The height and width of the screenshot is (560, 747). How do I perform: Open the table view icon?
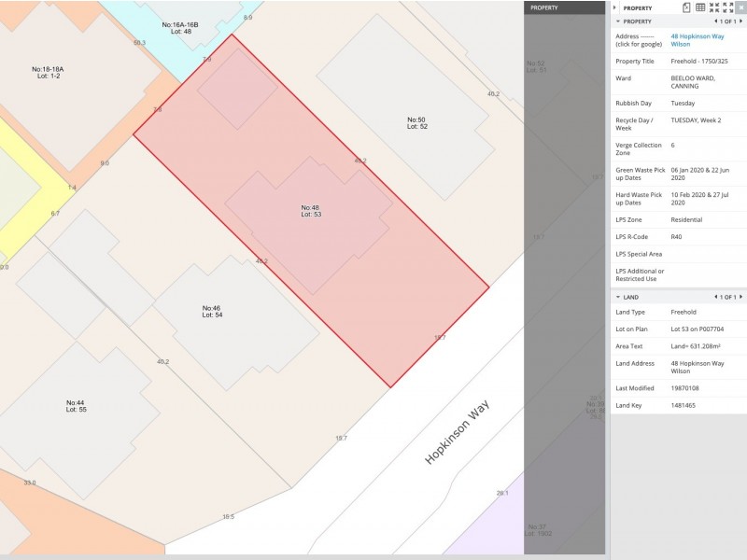700,7
